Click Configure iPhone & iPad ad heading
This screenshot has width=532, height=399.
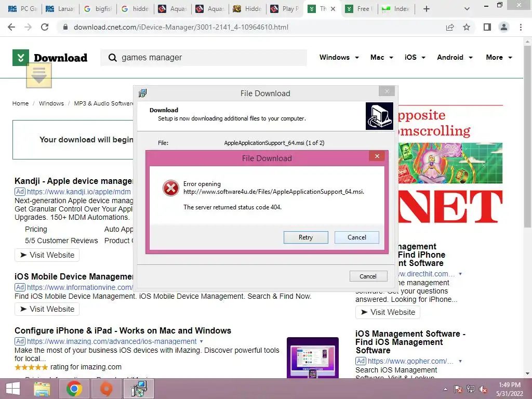(x=123, y=330)
